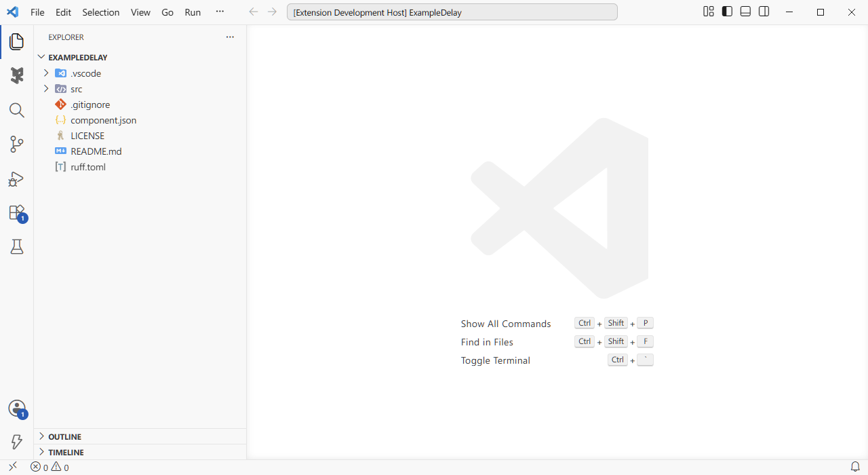The width and height of the screenshot is (868, 475).
Task: Expand the TIMELINE section
Action: [140, 452]
